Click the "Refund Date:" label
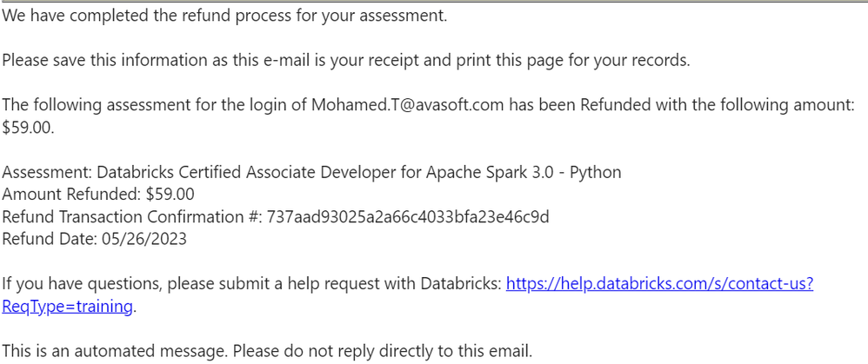868x364 pixels. pyautogui.click(x=50, y=238)
